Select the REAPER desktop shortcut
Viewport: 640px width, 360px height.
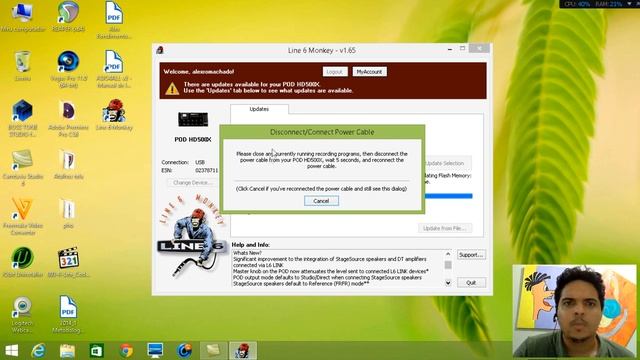point(68,17)
